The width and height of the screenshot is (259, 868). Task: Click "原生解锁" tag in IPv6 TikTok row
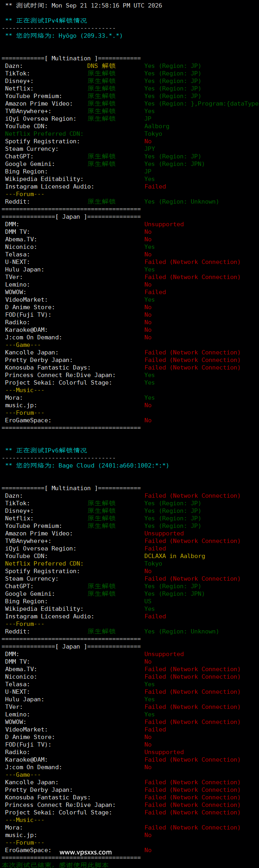tap(102, 503)
